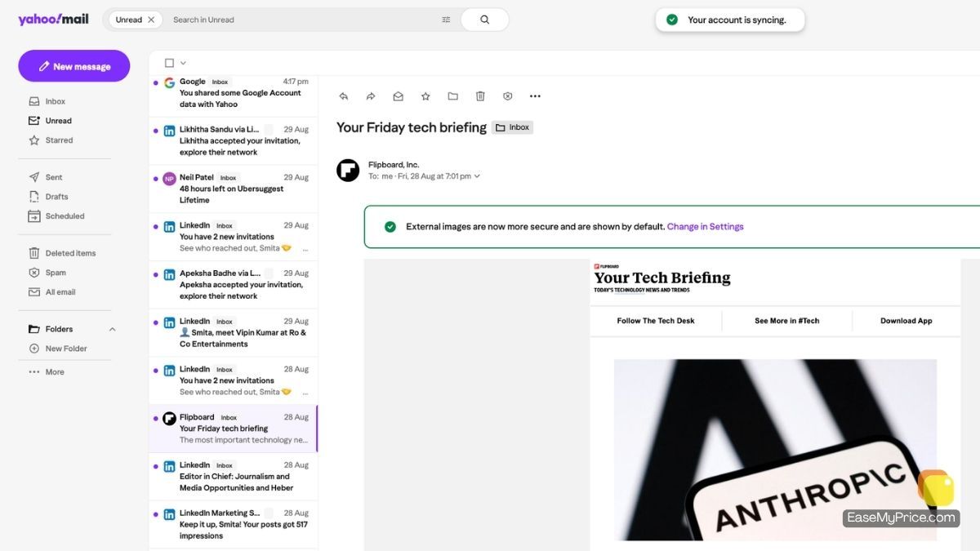Click Download App link
Screen dimensions: 980x551
[906, 321]
